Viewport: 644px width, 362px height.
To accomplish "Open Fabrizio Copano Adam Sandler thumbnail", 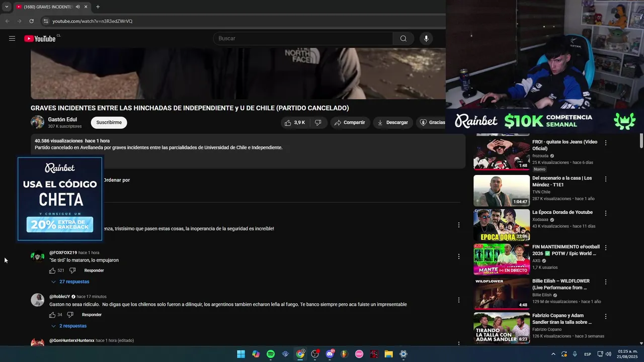I will pyautogui.click(x=501, y=328).
